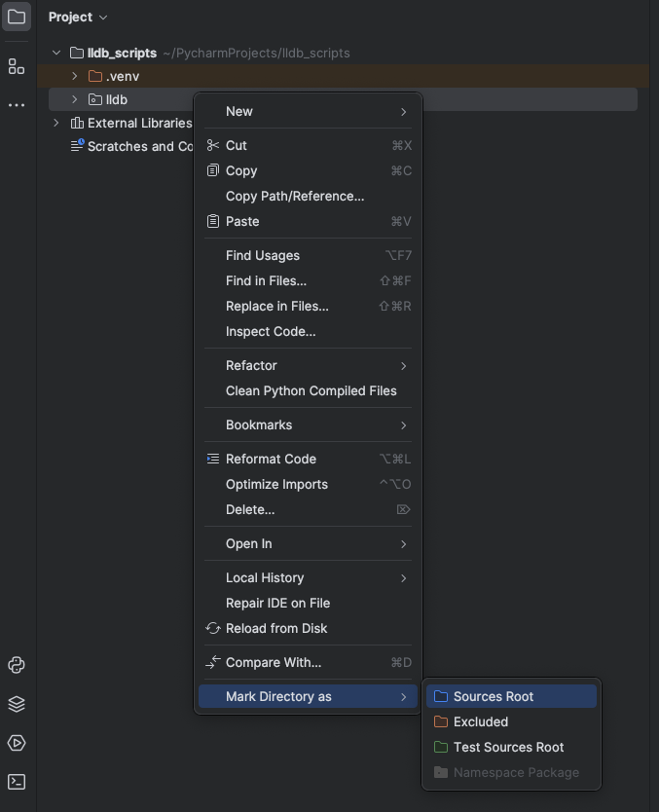Select the Sources Root folder icon option
Screen dimensions: 659x812
tap(441, 696)
